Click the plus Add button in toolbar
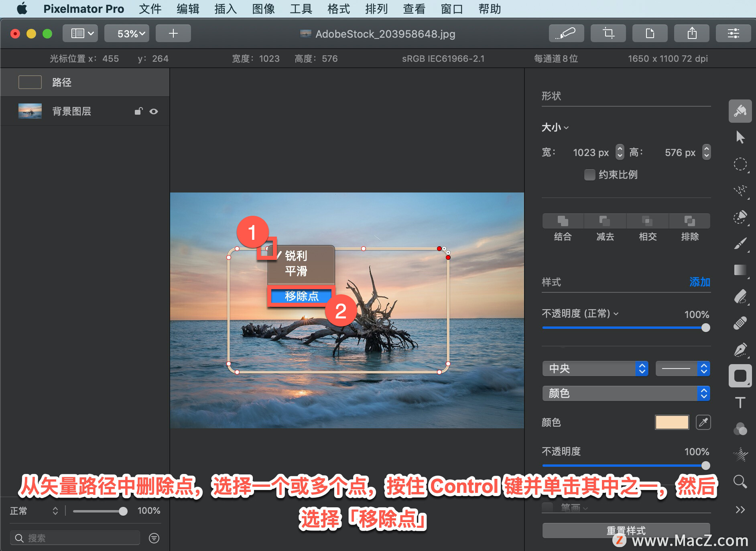Screen dimensions: 756x551 point(173,33)
